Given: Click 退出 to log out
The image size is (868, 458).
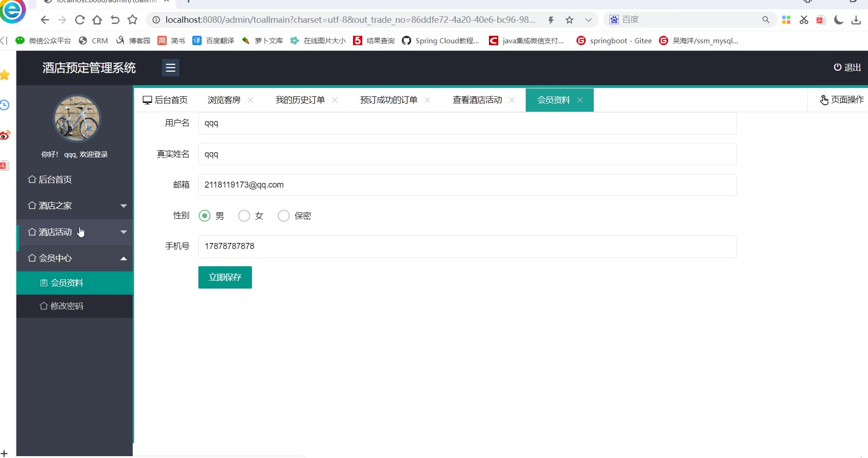Looking at the screenshot, I should 847,67.
